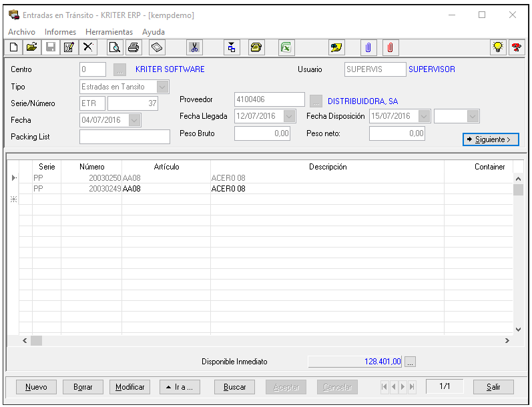532x407 pixels.
Task: Open the Fecha Disposición date dropdown
Action: tap(424, 116)
